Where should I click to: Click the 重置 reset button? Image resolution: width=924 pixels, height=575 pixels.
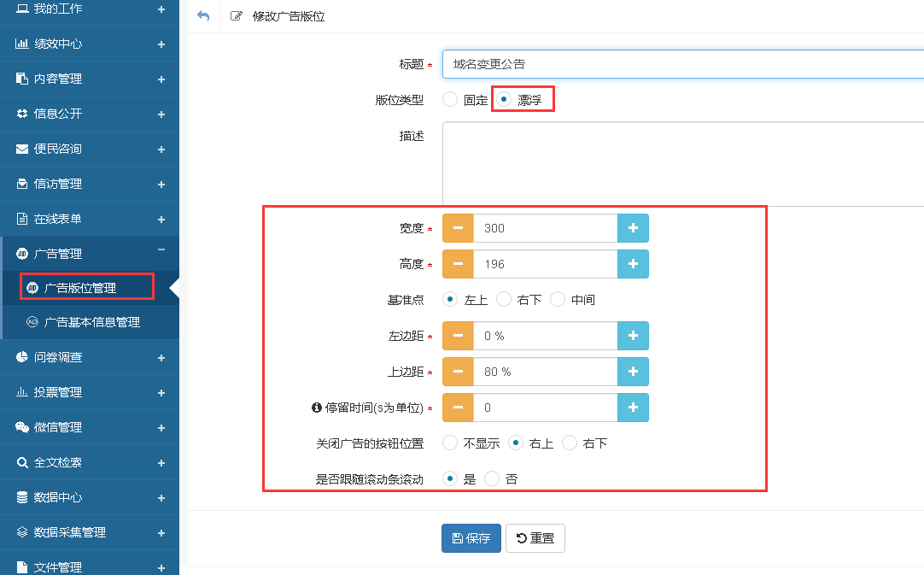pyautogui.click(x=535, y=538)
